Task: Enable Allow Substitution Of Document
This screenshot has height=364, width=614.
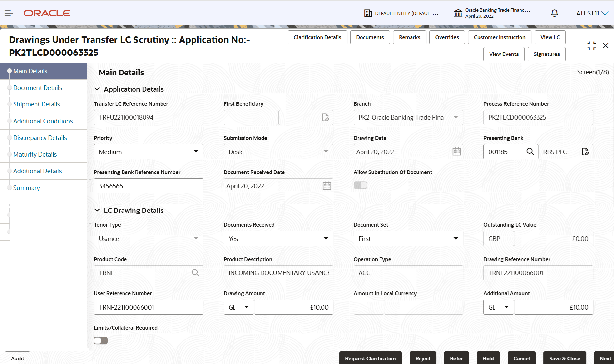Action: click(x=360, y=185)
